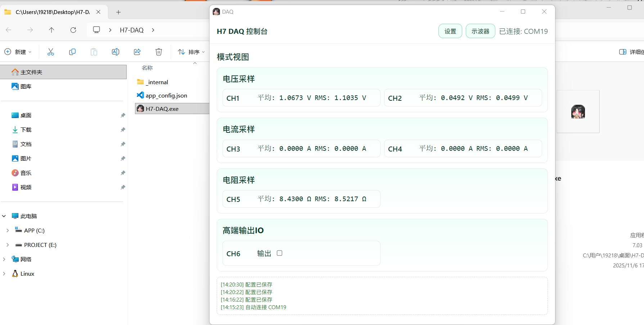Select 主文件夹 in the sidebar
Image resolution: width=644 pixels, height=325 pixels.
[x=31, y=72]
